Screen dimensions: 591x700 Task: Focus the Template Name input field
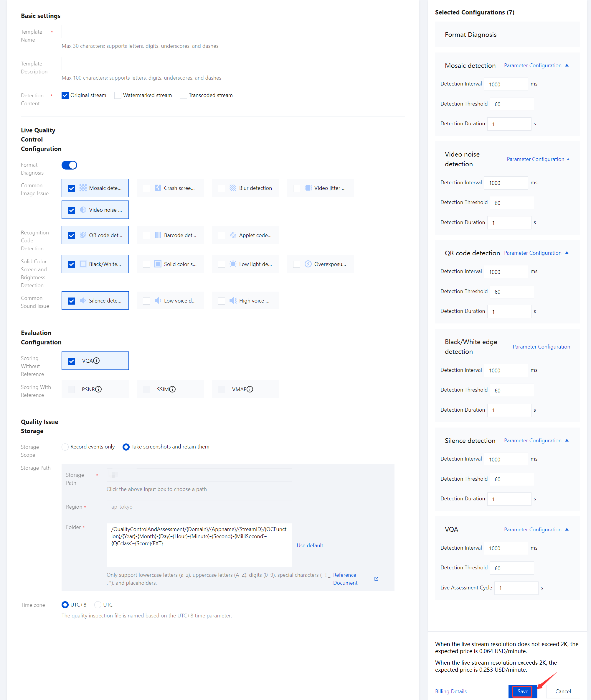154,32
